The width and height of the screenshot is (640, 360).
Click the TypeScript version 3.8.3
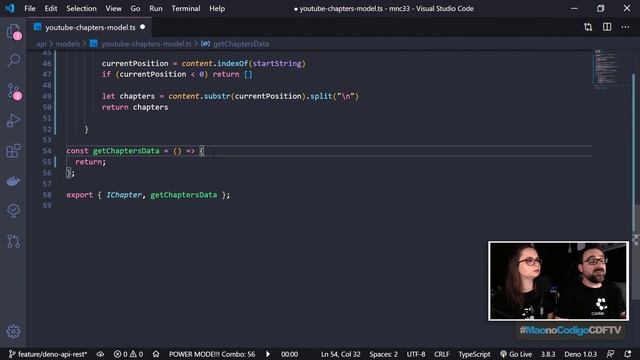[x=548, y=354]
